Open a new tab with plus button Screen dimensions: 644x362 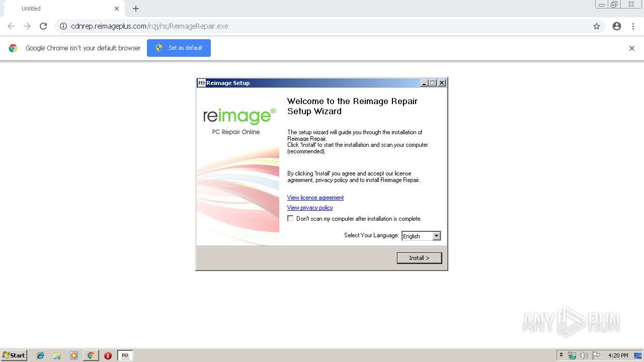tap(136, 9)
